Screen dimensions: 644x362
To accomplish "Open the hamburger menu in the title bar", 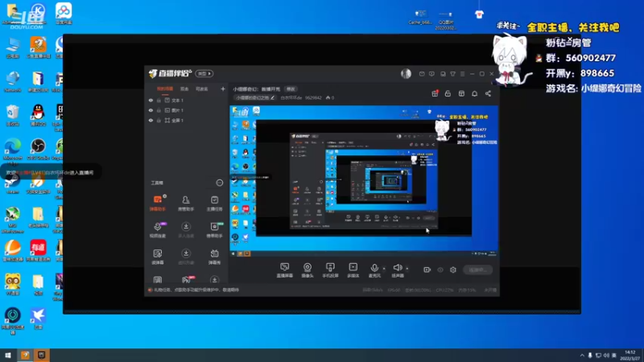I will [462, 74].
